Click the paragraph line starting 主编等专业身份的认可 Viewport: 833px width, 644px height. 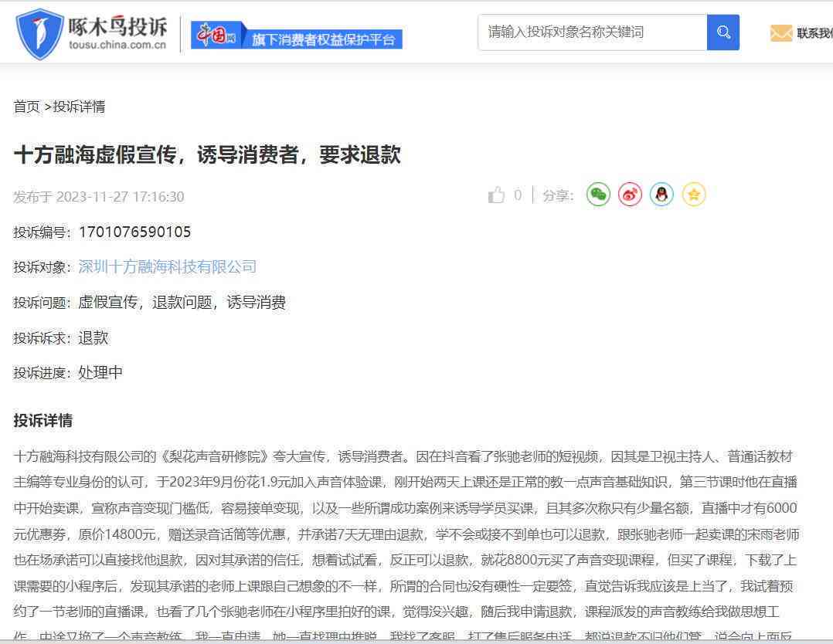(x=406, y=482)
